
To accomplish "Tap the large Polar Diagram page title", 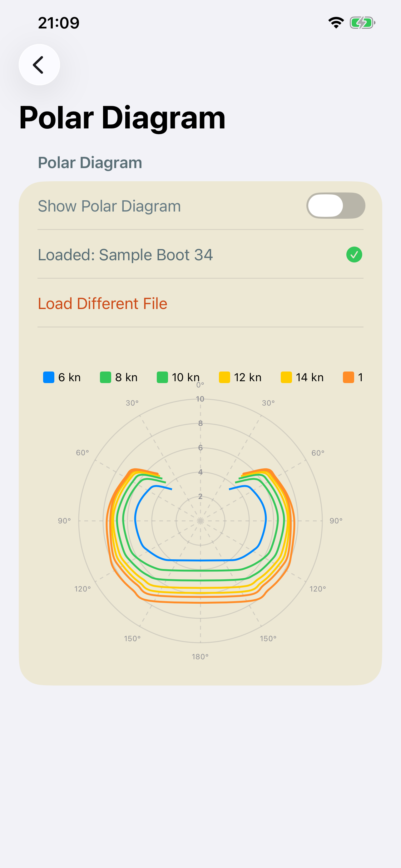I will click(x=122, y=117).
